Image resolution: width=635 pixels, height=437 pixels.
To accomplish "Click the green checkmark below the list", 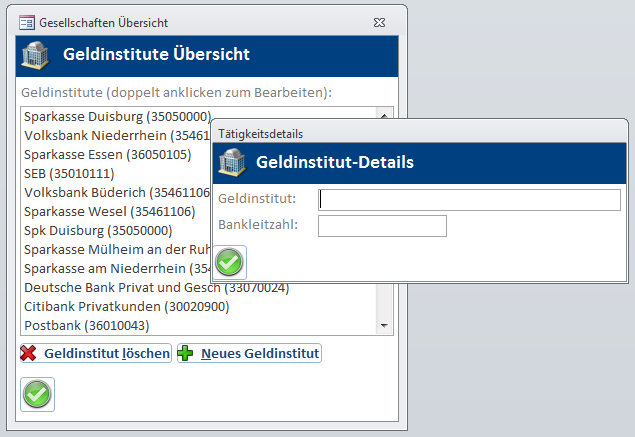I will tap(37, 394).
